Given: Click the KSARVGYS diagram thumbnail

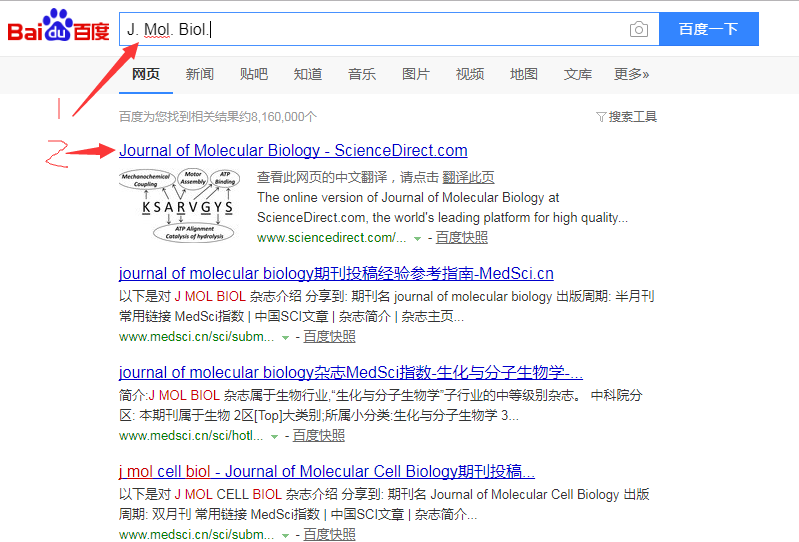Looking at the screenshot, I should (x=179, y=206).
